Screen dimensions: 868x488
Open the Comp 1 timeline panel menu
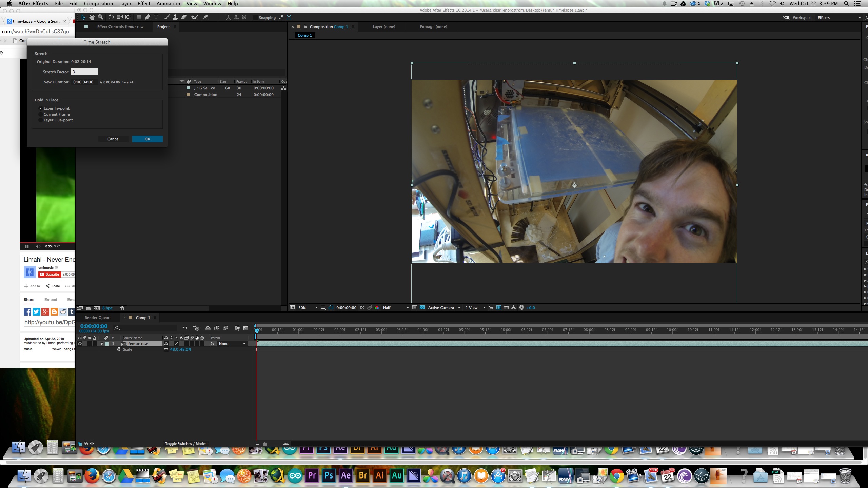[155, 318]
